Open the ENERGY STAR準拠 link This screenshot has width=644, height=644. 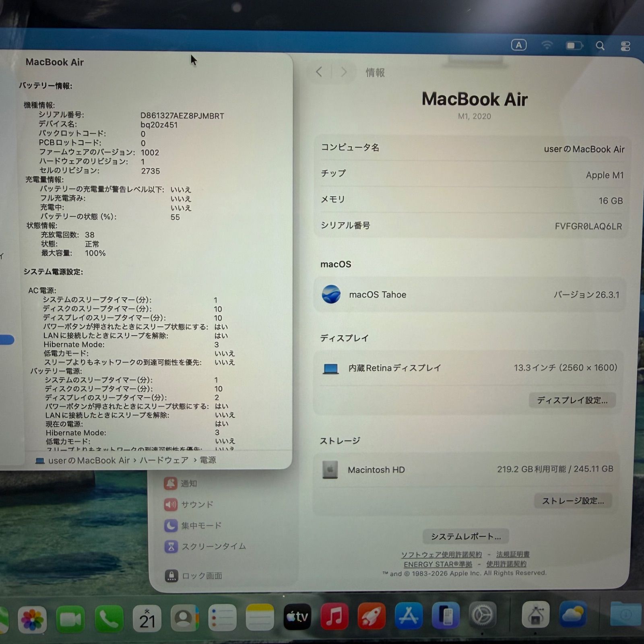coord(438,564)
